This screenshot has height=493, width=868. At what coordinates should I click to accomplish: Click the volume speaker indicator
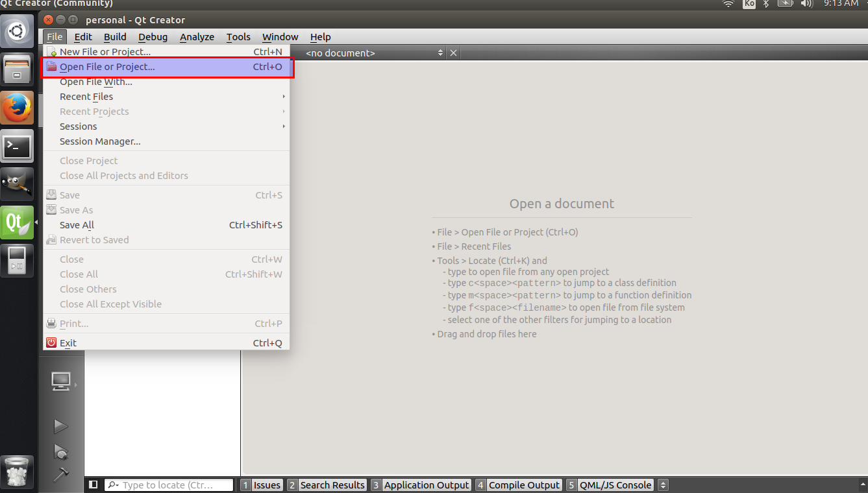pyautogui.click(x=807, y=4)
